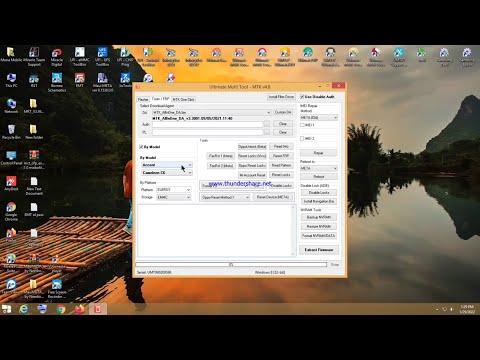
Task: Open the Borneo Schematics desktop shortcut
Action: (57, 82)
